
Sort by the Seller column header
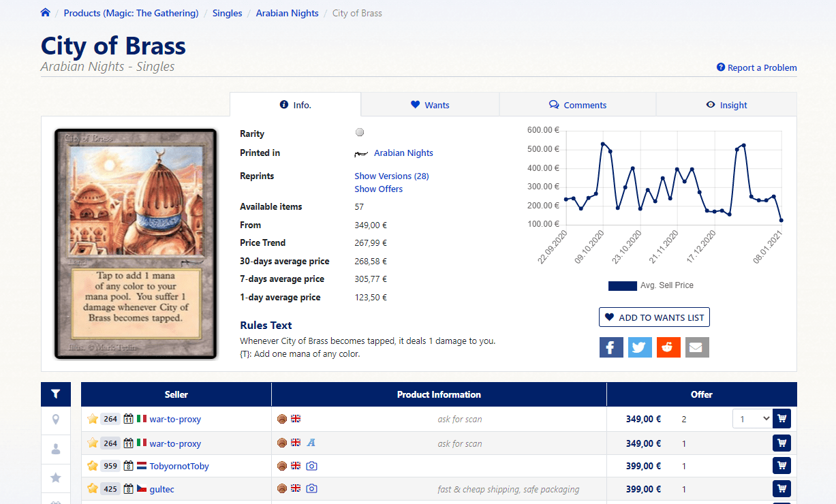pyautogui.click(x=176, y=394)
